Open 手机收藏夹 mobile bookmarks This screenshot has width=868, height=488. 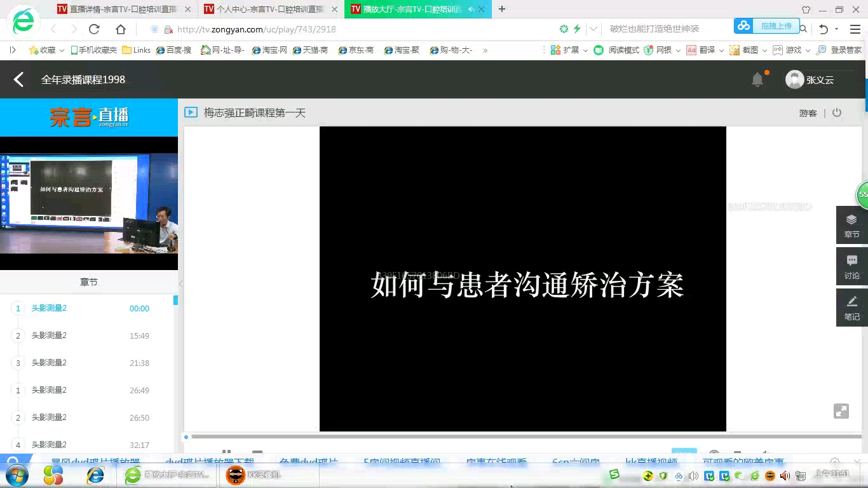[93, 50]
